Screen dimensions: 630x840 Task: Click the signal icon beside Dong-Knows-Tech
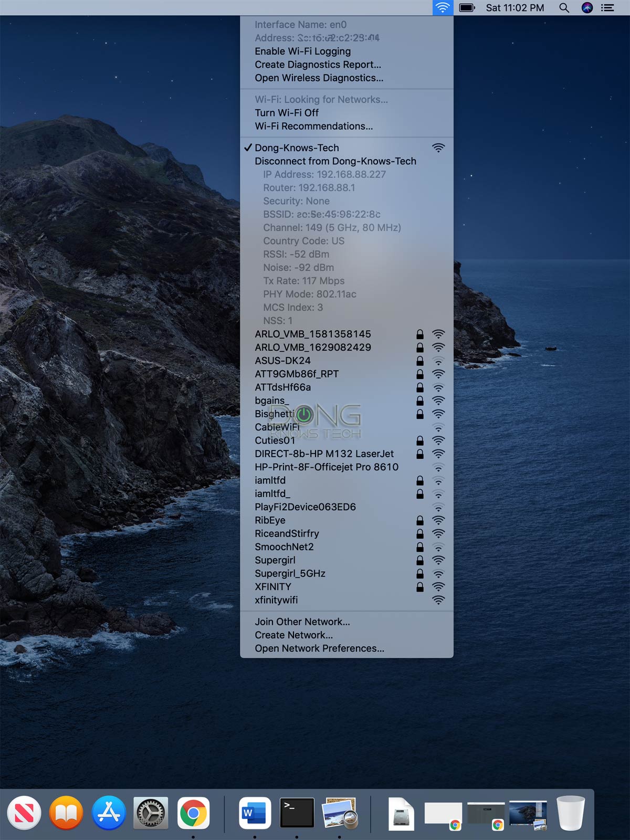[x=438, y=148]
